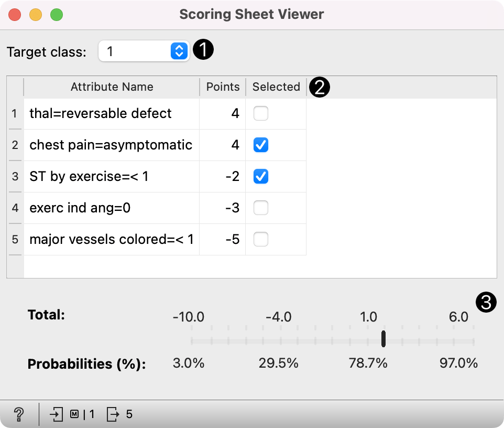Click the macOS green zoom window button
Screen dimensions: 504x428
[57, 15]
